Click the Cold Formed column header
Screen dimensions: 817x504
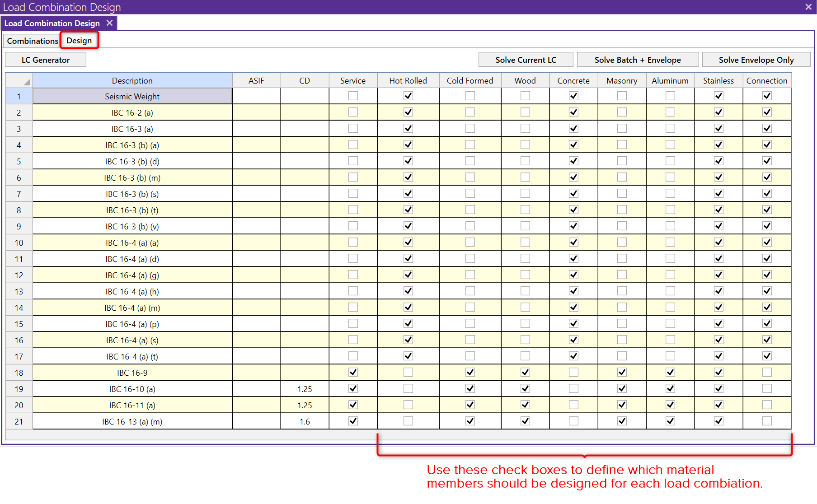[x=470, y=80]
